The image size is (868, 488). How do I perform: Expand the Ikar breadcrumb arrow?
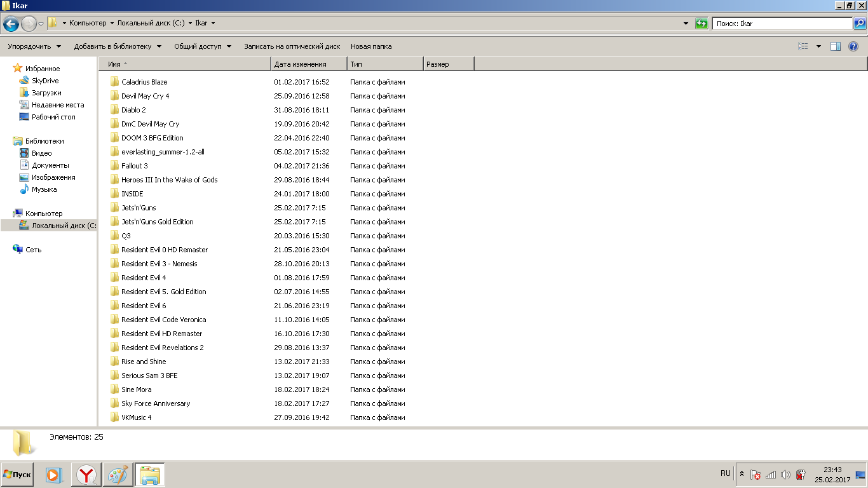(x=213, y=24)
